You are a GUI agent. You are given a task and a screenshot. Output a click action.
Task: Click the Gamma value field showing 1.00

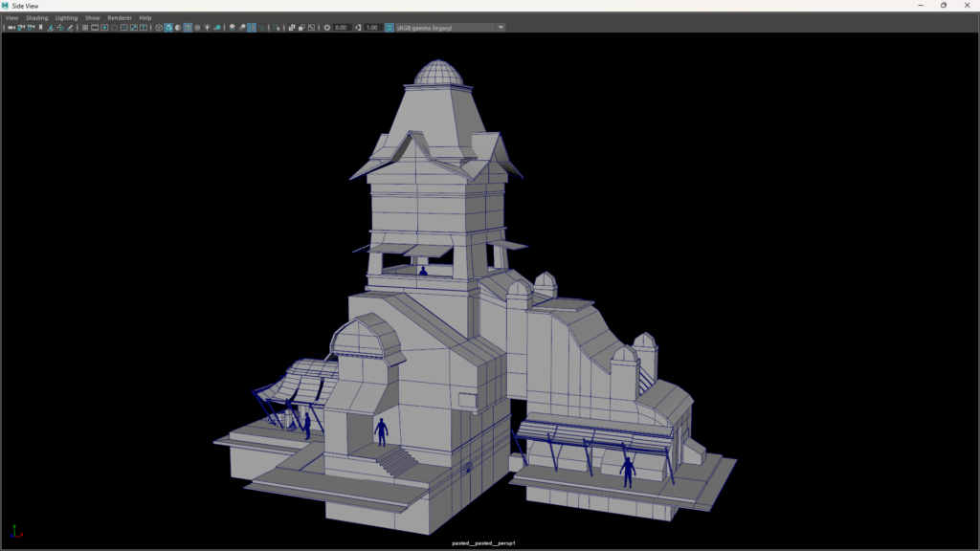(373, 28)
